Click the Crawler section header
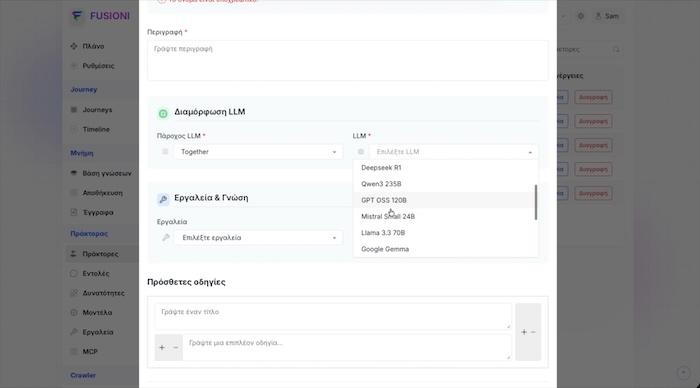The image size is (700, 388). pos(83,375)
